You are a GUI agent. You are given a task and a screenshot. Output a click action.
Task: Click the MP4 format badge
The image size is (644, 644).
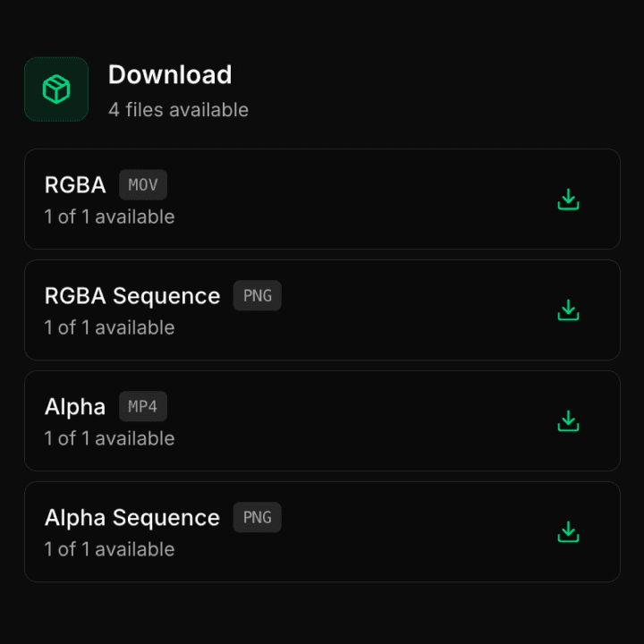pyautogui.click(x=143, y=407)
